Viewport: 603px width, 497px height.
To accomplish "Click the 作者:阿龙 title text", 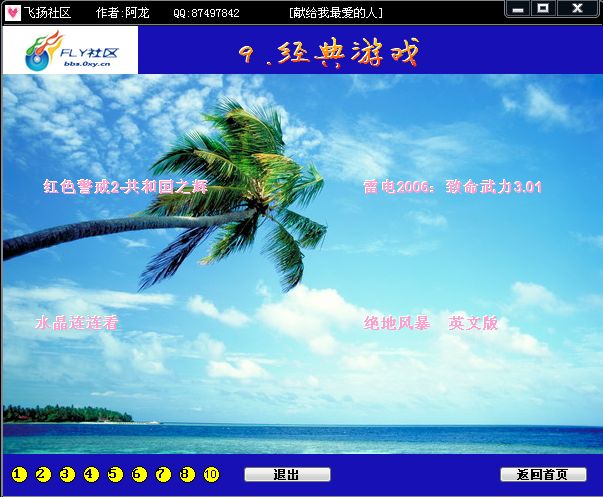I will pos(122,13).
